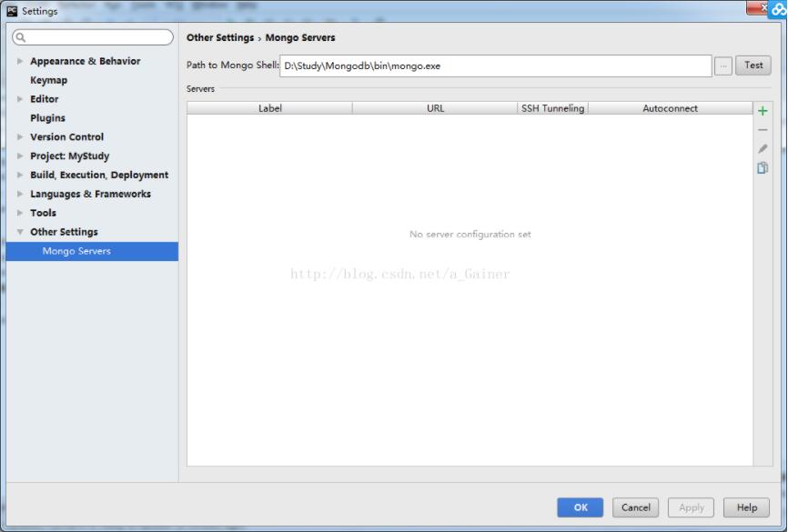788x532 pixels.
Task: Expand Languages & Frameworks arrow
Action: [x=20, y=194]
